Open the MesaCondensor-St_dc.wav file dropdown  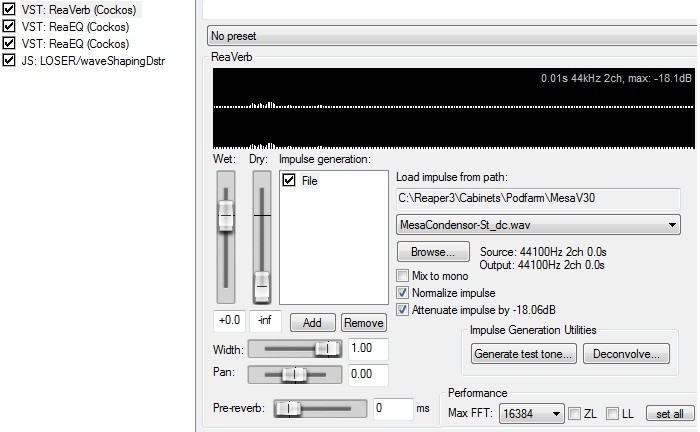tap(538, 224)
